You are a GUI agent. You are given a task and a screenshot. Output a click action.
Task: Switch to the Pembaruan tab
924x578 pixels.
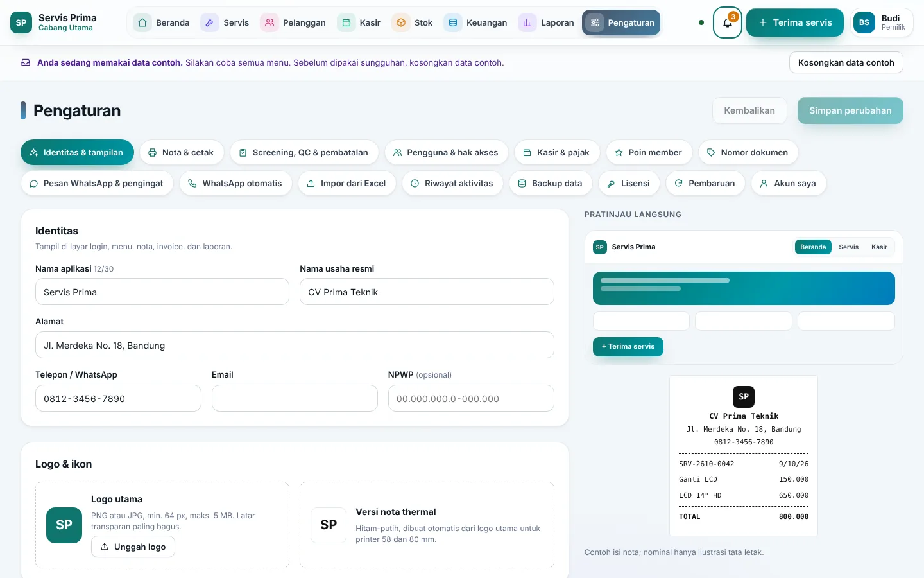pos(705,183)
